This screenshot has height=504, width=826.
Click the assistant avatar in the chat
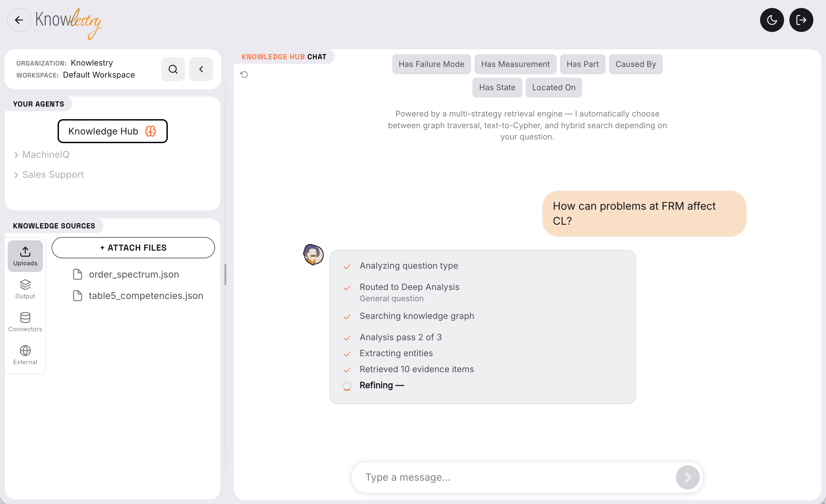tap(313, 255)
